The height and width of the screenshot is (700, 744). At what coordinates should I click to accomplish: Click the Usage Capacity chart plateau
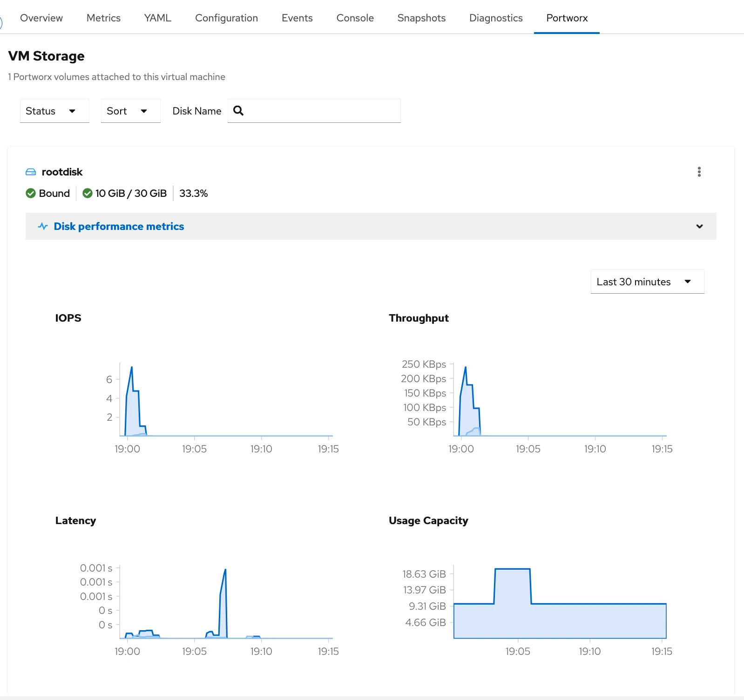(x=512, y=569)
